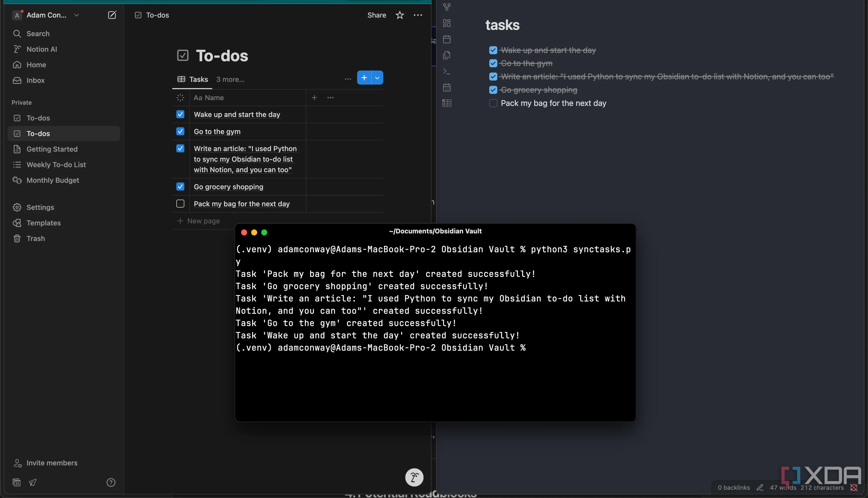Check 'Pack my bag for the next day' in Notion
This screenshot has height=498, width=868.
coord(180,204)
